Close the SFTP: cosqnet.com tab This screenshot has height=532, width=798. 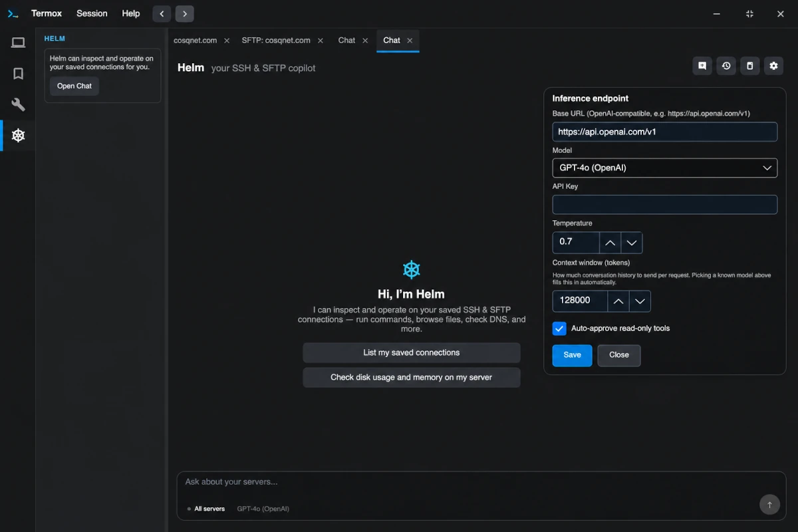(x=321, y=41)
